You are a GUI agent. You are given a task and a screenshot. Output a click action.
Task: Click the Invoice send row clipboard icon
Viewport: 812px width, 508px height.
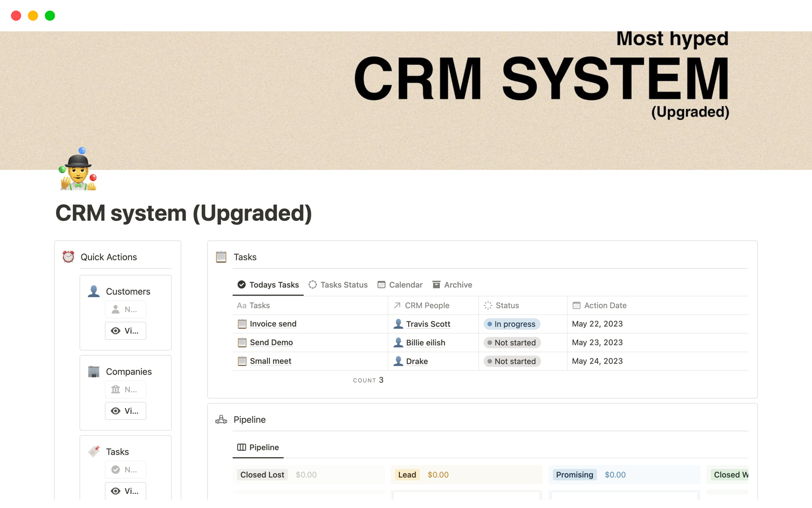pyautogui.click(x=242, y=324)
